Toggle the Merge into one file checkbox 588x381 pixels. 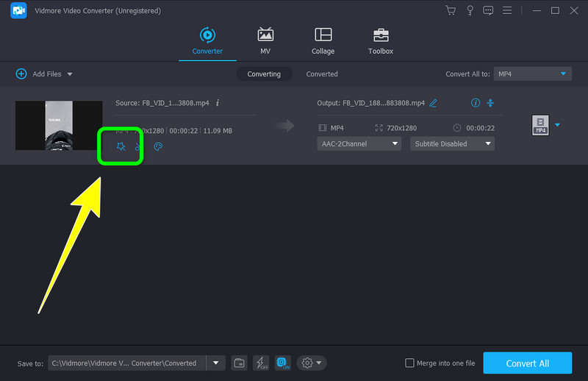410,363
